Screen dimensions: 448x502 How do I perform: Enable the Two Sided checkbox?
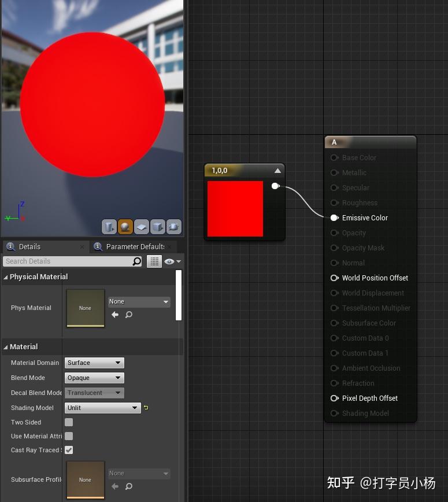pos(69,422)
